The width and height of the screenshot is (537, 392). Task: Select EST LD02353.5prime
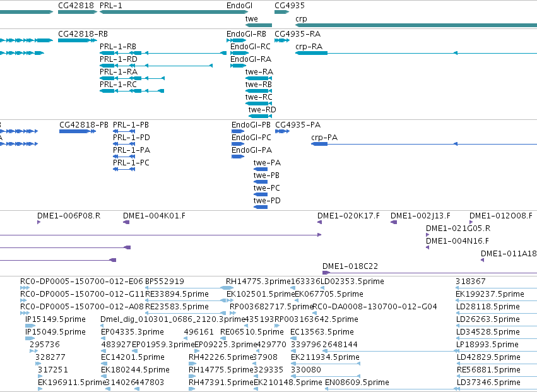(322, 288)
